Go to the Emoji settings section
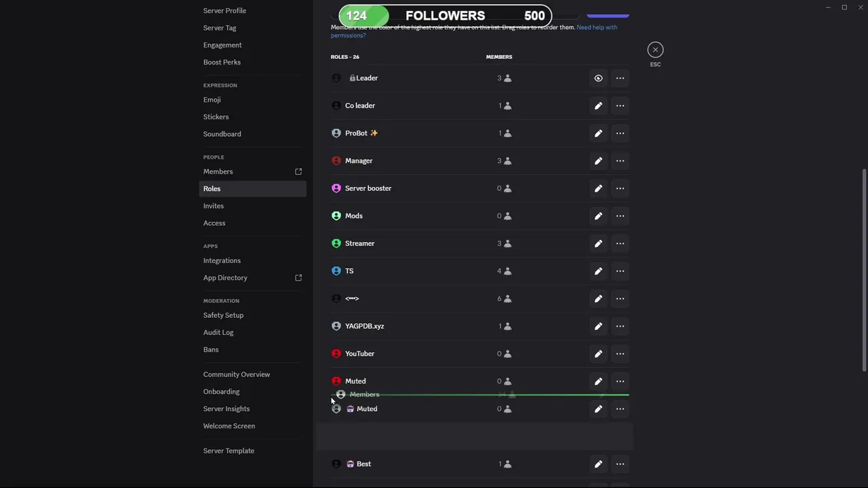Image resolution: width=868 pixels, height=488 pixels. point(212,100)
